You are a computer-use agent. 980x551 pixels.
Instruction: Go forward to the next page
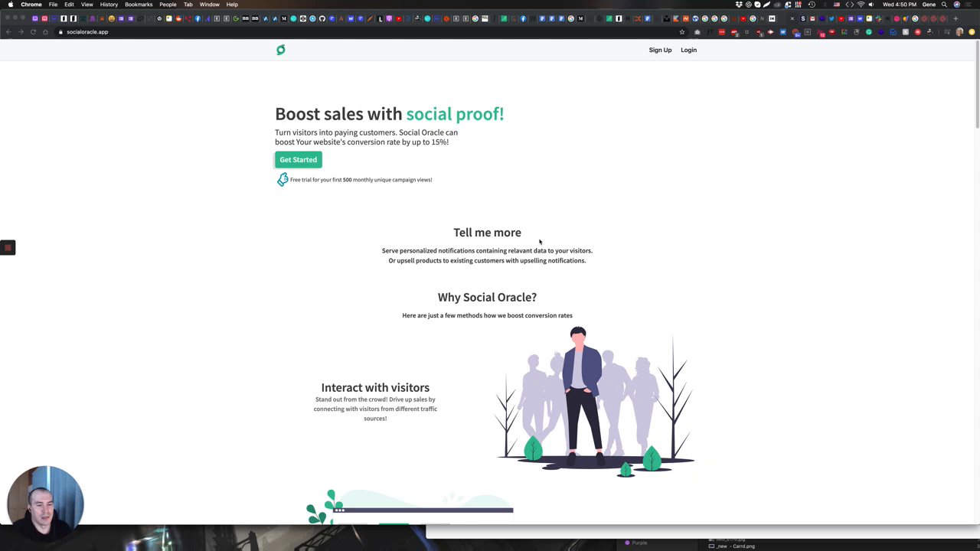coord(21,32)
